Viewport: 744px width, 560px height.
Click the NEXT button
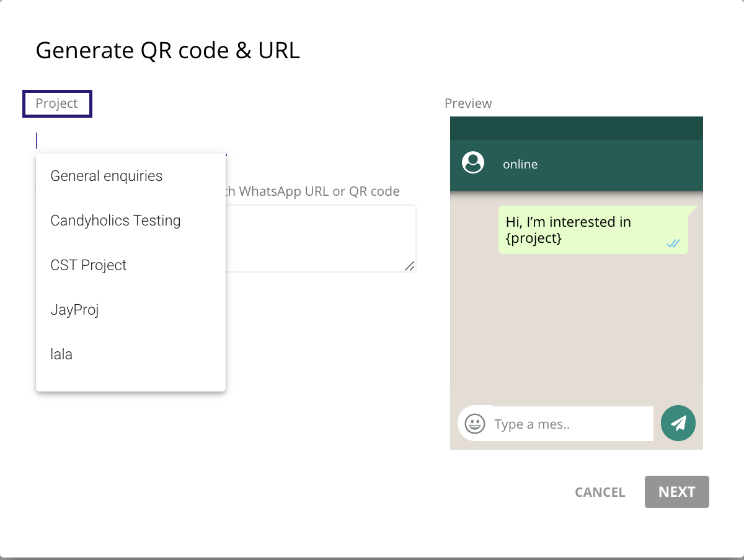click(x=676, y=492)
